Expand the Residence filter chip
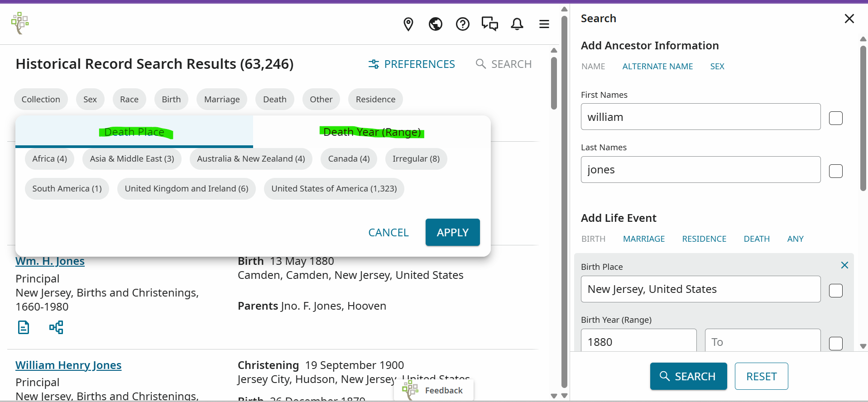 [375, 99]
